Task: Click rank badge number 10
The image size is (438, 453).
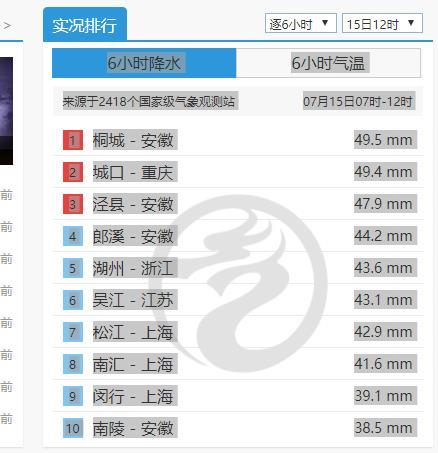Action: (x=73, y=428)
